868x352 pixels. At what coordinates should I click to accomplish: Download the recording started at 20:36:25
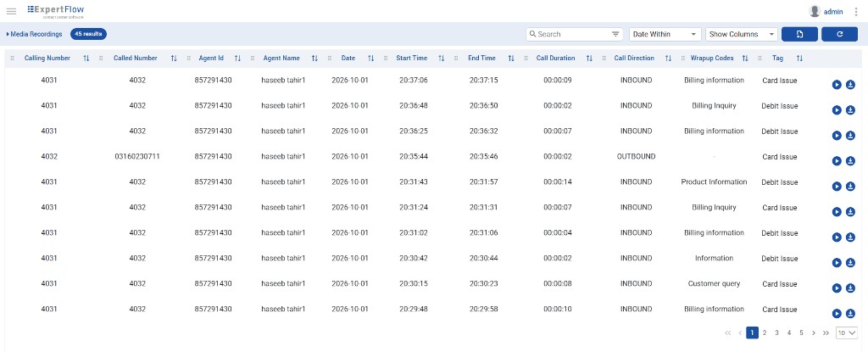pyautogui.click(x=850, y=136)
